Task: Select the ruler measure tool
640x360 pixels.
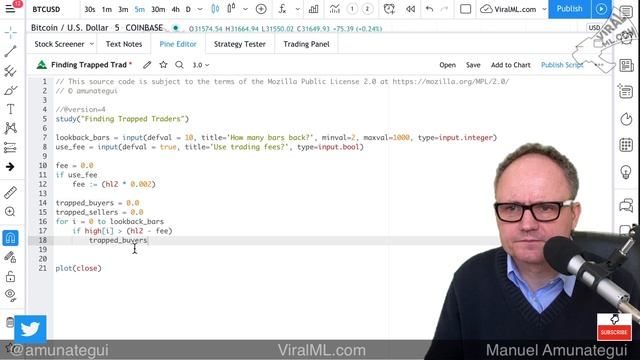Action: (x=10, y=192)
